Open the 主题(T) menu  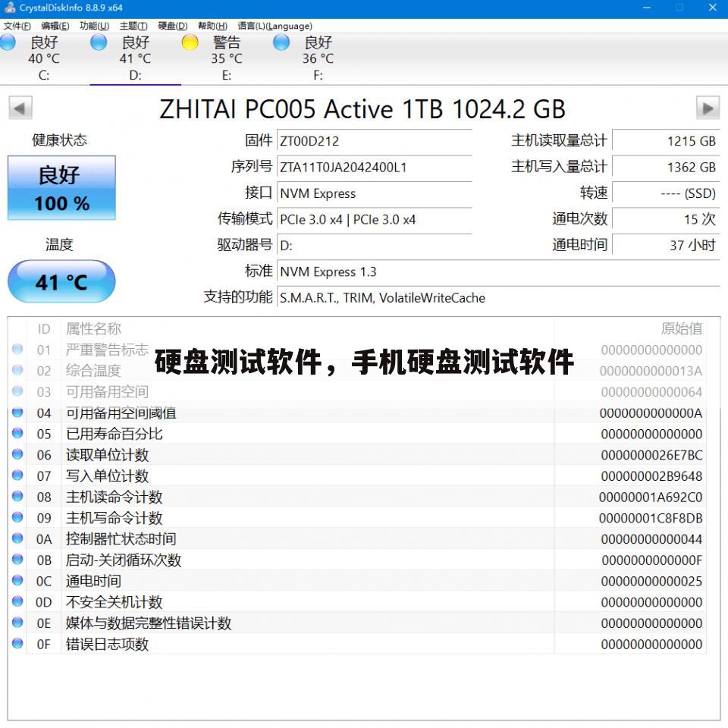click(133, 26)
